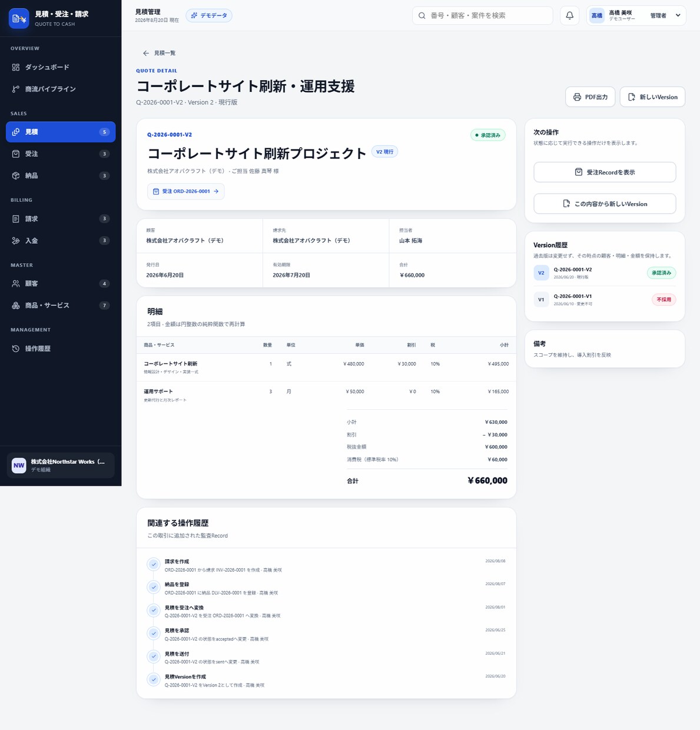Click the 合計 ¥660,000 grand total
The image size is (700, 730).
coord(487,480)
